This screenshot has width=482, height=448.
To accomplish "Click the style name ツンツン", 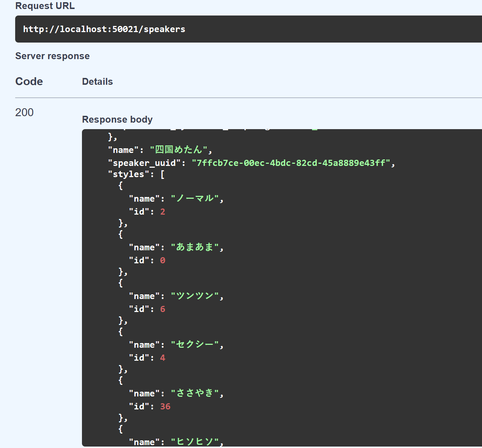I will click(195, 296).
